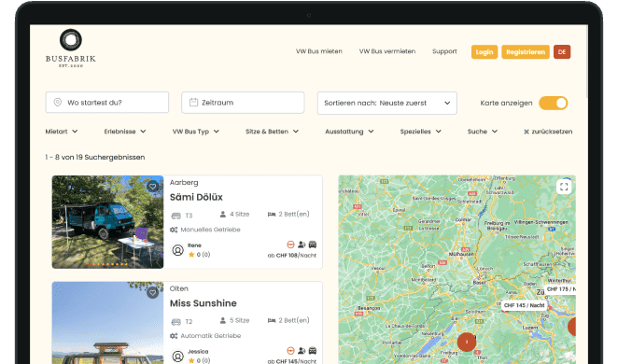Toggle the 'Karte anzeigen' switch
This screenshot has height=364, width=618.
[x=554, y=104]
